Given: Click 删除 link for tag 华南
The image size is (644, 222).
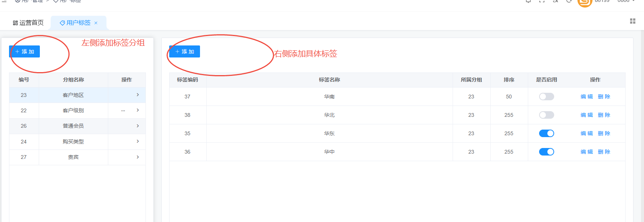Looking at the screenshot, I should tap(604, 97).
